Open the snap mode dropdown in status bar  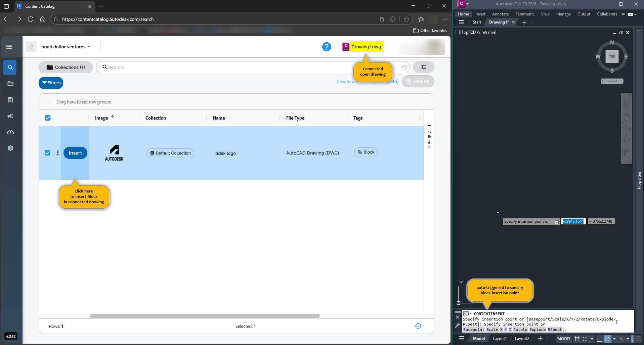click(x=592, y=339)
